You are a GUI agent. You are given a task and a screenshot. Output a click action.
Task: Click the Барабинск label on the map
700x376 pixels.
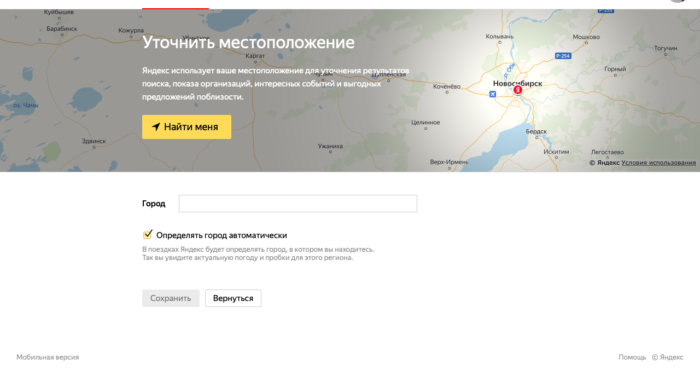[62, 29]
